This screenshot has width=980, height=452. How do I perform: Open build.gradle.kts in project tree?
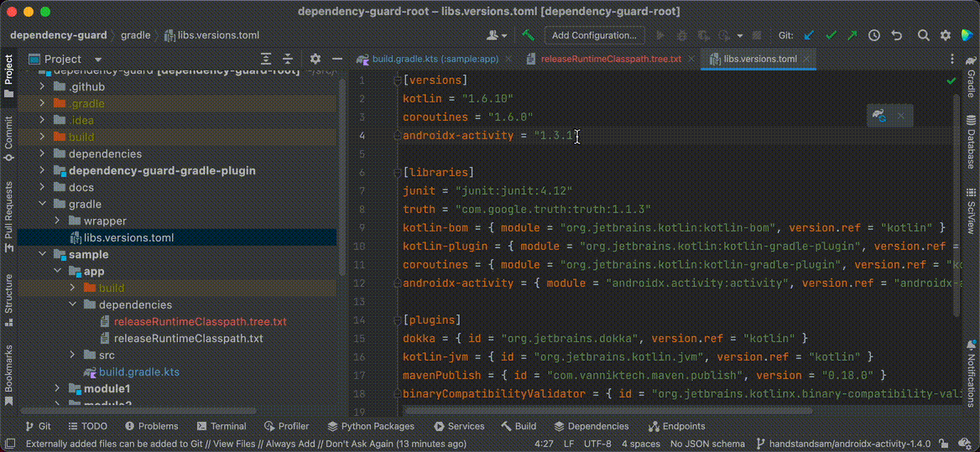139,372
